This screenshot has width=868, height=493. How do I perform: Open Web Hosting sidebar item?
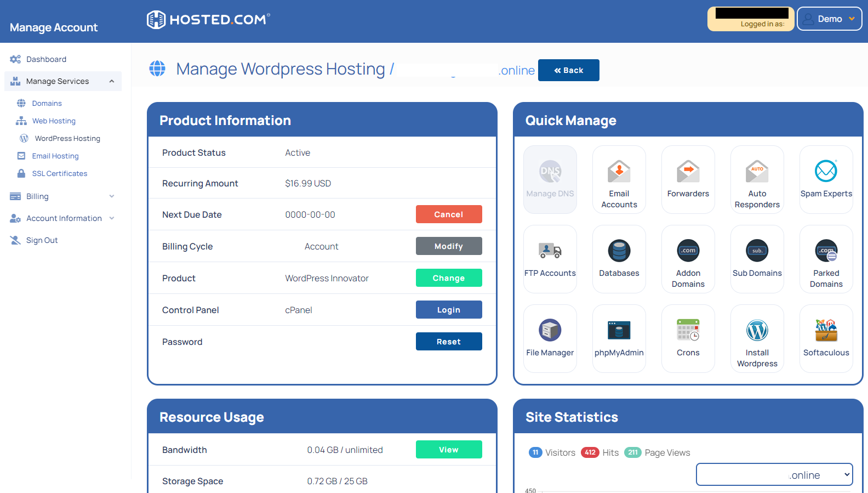54,121
